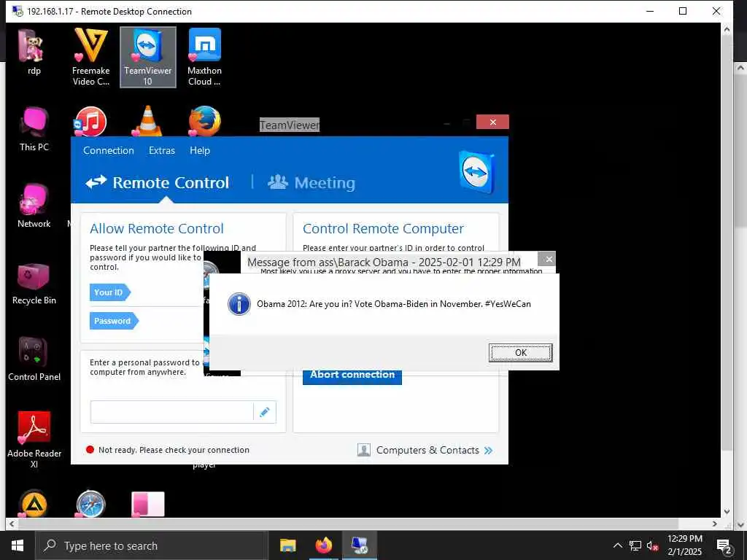Screen dimensions: 747x560
Task: Open the Extras menu in TeamViewer
Action: tap(162, 150)
